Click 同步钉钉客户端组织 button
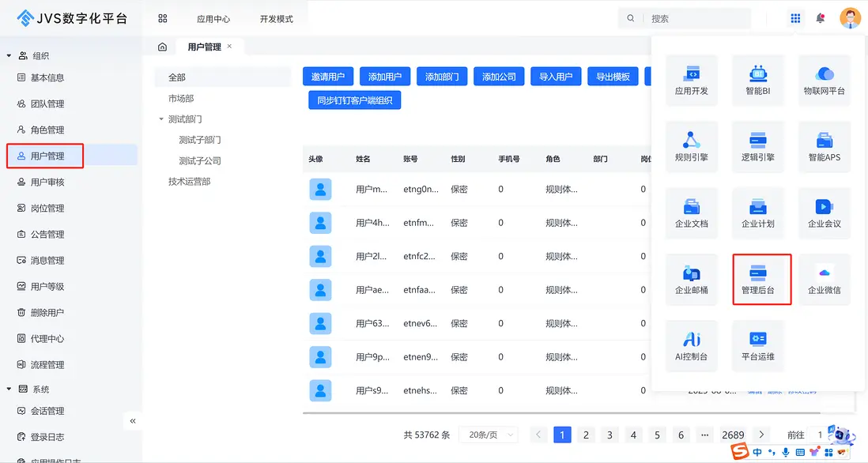The width and height of the screenshot is (868, 463). (354, 100)
